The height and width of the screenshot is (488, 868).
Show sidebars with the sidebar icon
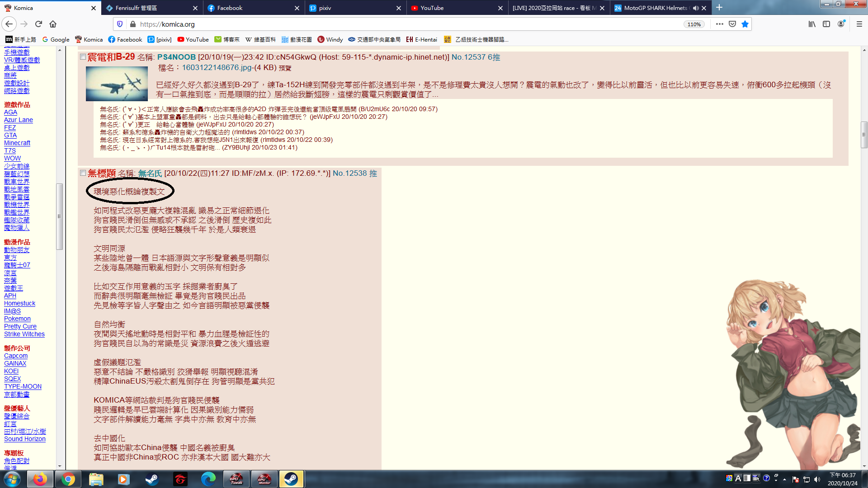coord(826,24)
